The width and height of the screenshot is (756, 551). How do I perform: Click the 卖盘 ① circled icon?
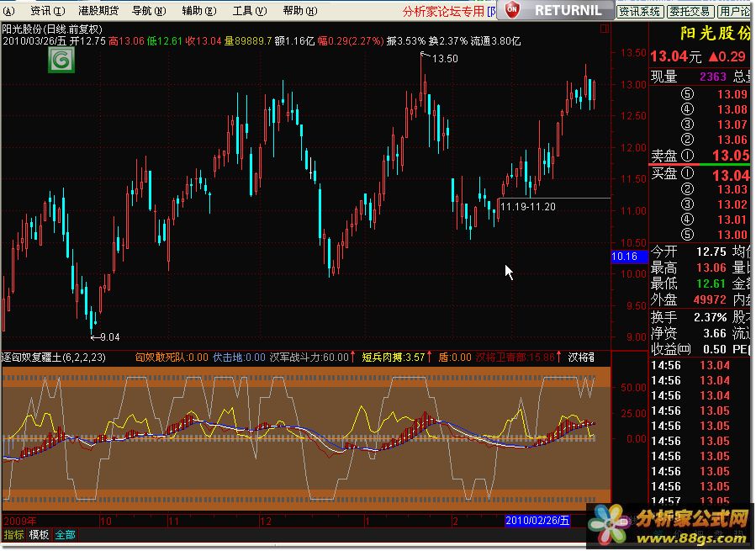(x=687, y=156)
